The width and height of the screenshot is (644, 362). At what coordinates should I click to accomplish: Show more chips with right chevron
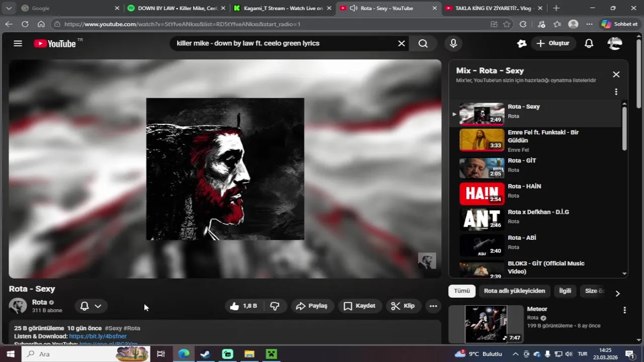[x=617, y=293]
